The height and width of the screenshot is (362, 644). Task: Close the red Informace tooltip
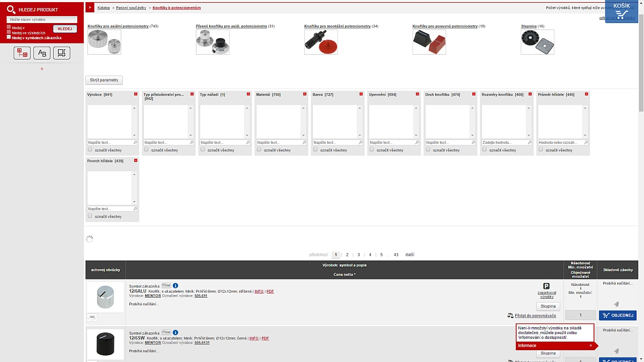coord(591,345)
